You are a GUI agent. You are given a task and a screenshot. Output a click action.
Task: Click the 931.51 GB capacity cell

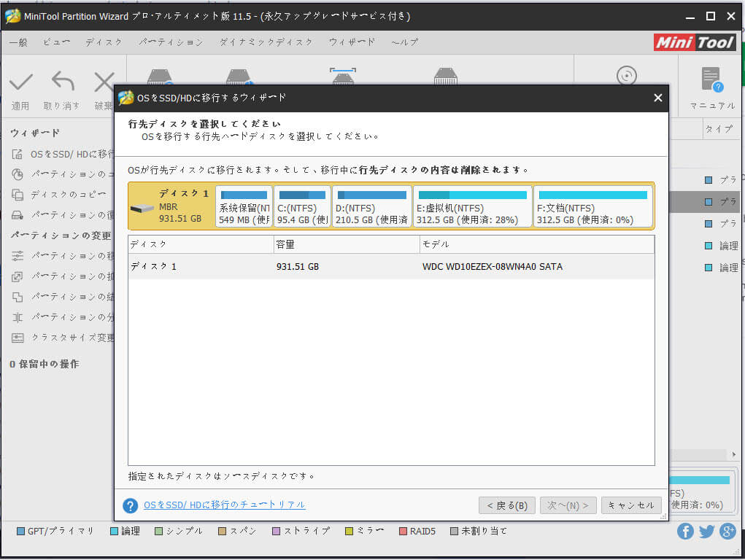[298, 267]
